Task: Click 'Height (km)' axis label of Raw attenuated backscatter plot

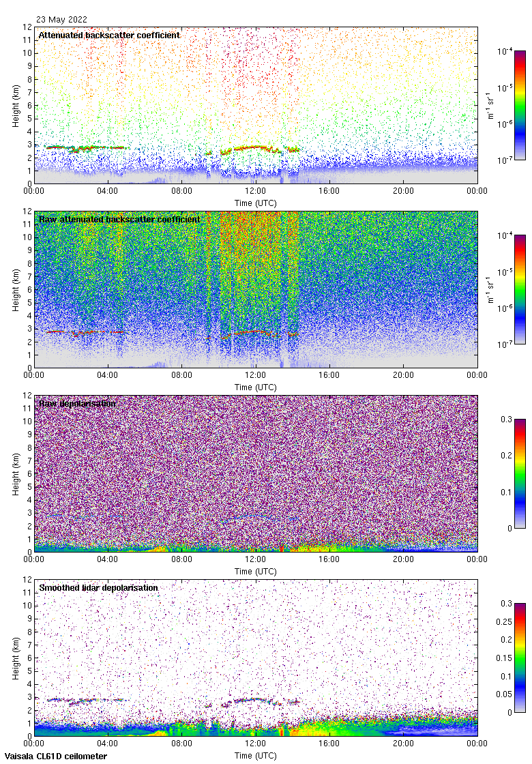Action: [16, 290]
